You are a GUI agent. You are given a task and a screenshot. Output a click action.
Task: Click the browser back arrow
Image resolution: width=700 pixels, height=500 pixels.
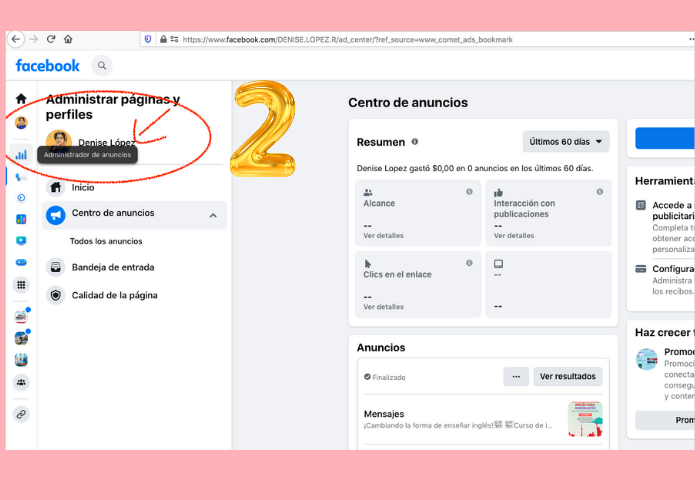(x=16, y=39)
